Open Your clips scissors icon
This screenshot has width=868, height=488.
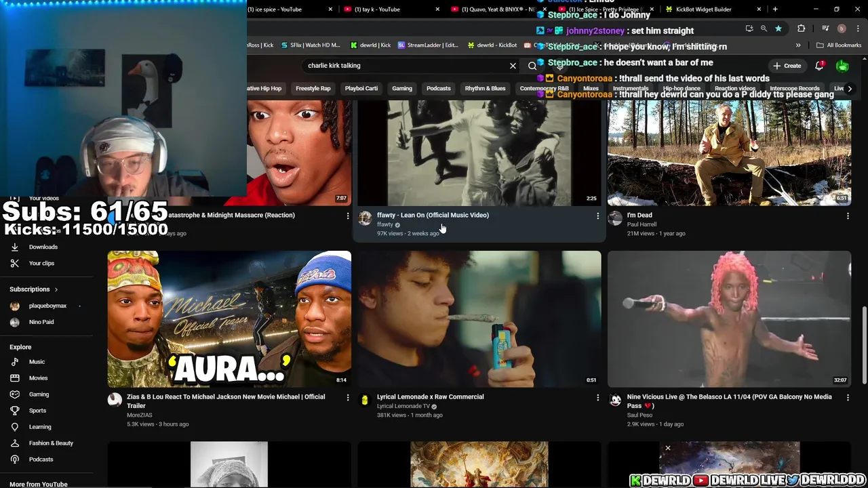(x=15, y=263)
